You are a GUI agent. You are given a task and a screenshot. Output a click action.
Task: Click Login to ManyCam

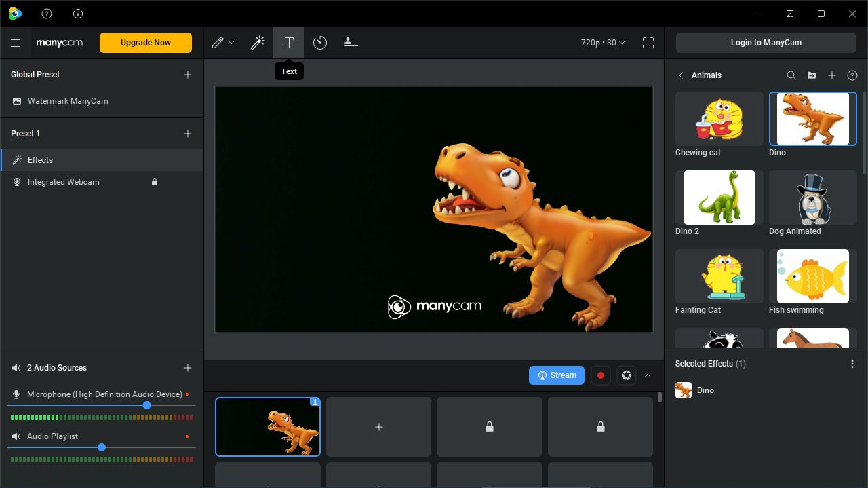(x=766, y=43)
